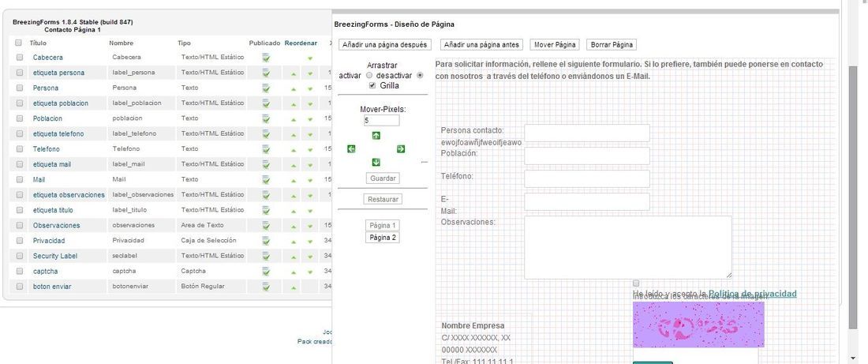The image size is (868, 364).
Task: Select the desactivar drag radio button
Action: pyautogui.click(x=420, y=75)
